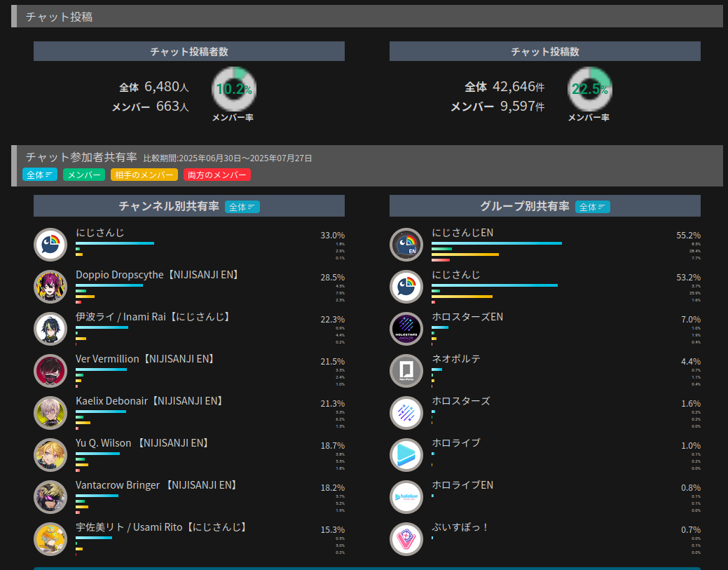
Task: Select the 55.2% share value for にじさんじEN
Action: click(689, 236)
